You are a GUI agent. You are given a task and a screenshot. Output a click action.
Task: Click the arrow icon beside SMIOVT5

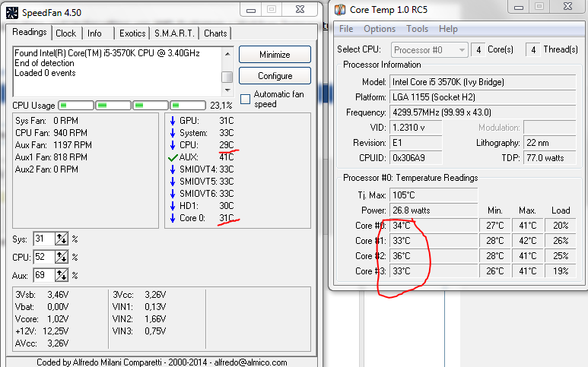(173, 182)
